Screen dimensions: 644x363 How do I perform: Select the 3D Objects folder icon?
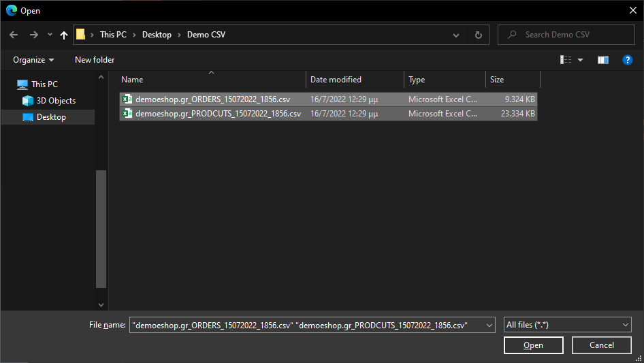point(28,101)
